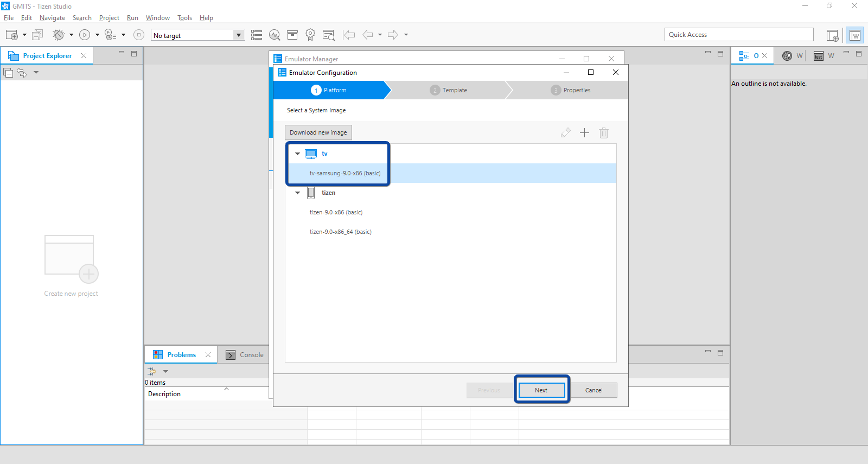Select tizen-9.0-x86_64 (basic) image

point(450,232)
